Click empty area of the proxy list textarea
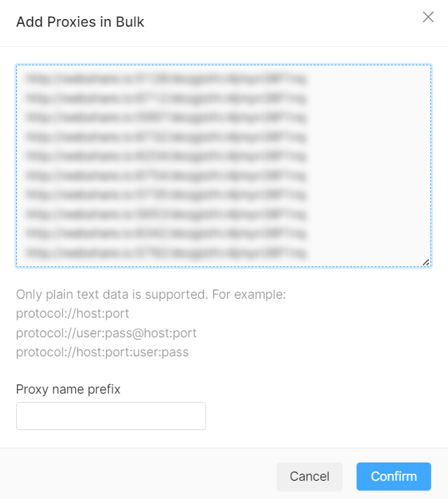The image size is (448, 499). (366, 165)
